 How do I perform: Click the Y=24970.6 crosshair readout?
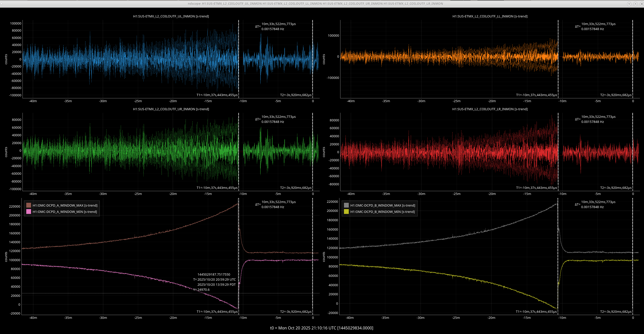click(202, 290)
